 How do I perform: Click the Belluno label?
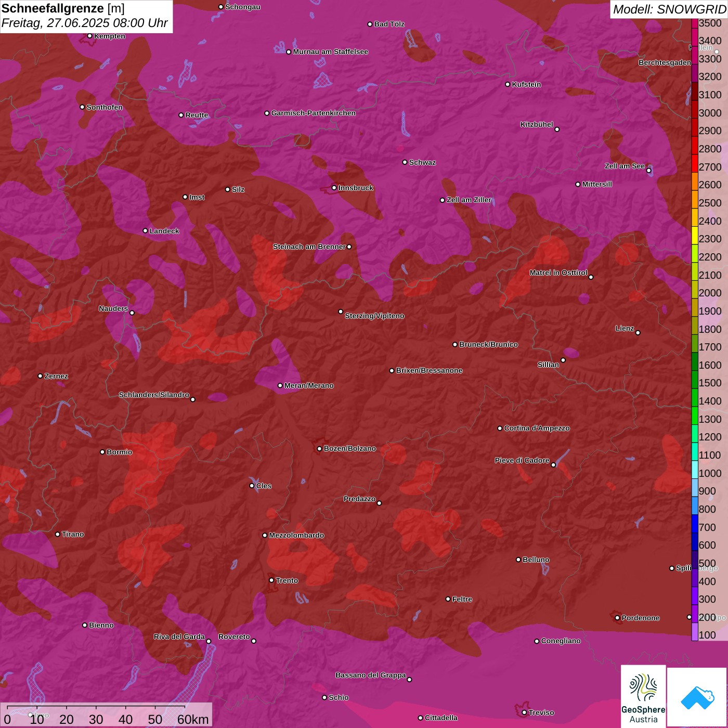(536, 560)
